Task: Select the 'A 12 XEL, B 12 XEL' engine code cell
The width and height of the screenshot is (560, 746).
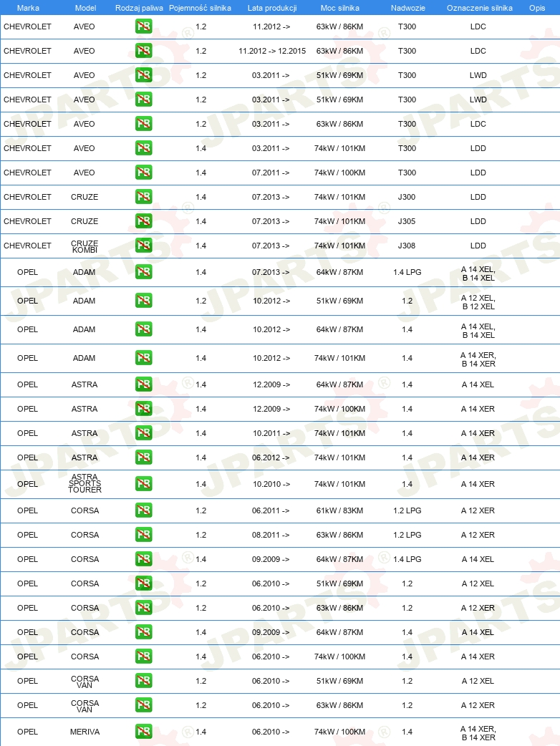Action: pos(478,302)
